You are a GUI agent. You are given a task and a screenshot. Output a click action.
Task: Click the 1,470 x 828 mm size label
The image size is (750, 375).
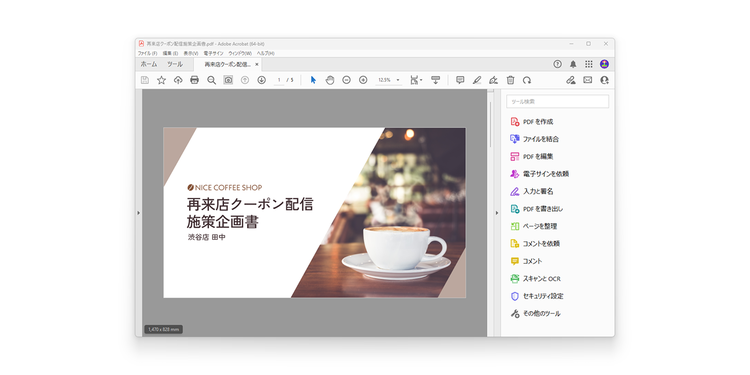[x=164, y=330]
